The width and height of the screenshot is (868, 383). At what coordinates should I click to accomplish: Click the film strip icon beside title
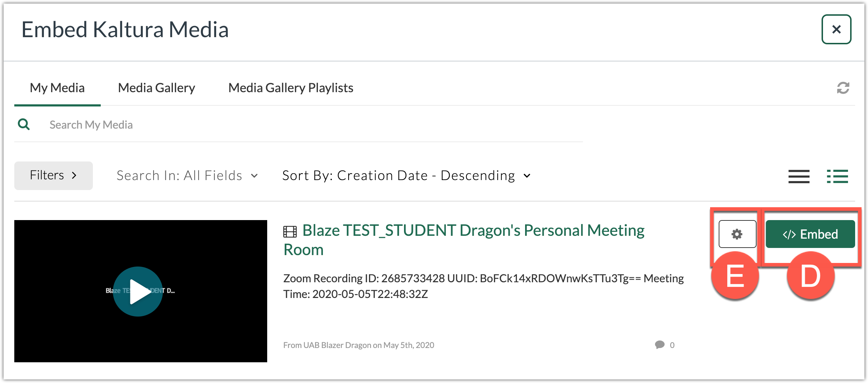pyautogui.click(x=290, y=232)
